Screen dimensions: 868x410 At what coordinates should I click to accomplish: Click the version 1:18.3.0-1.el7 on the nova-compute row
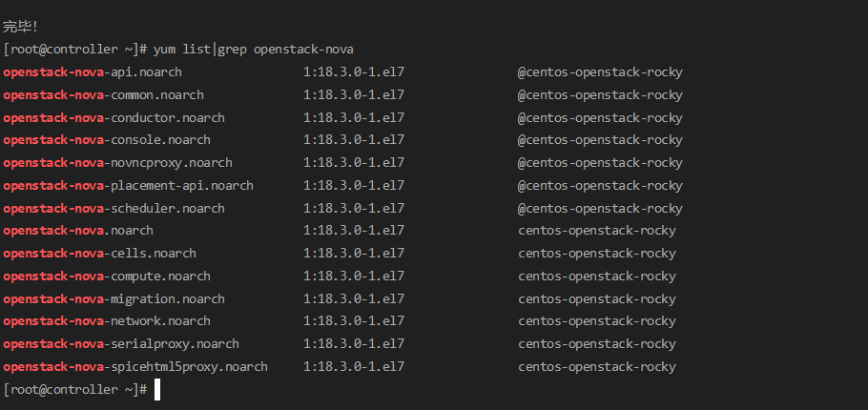[x=354, y=277]
